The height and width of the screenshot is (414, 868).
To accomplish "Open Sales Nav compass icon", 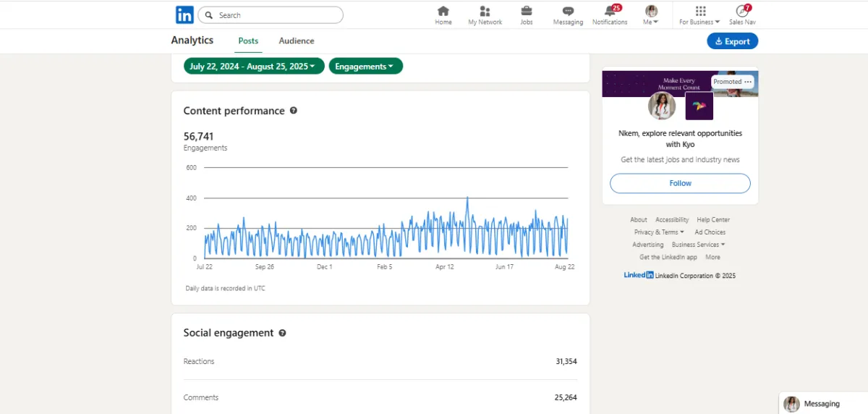I will [x=742, y=12].
